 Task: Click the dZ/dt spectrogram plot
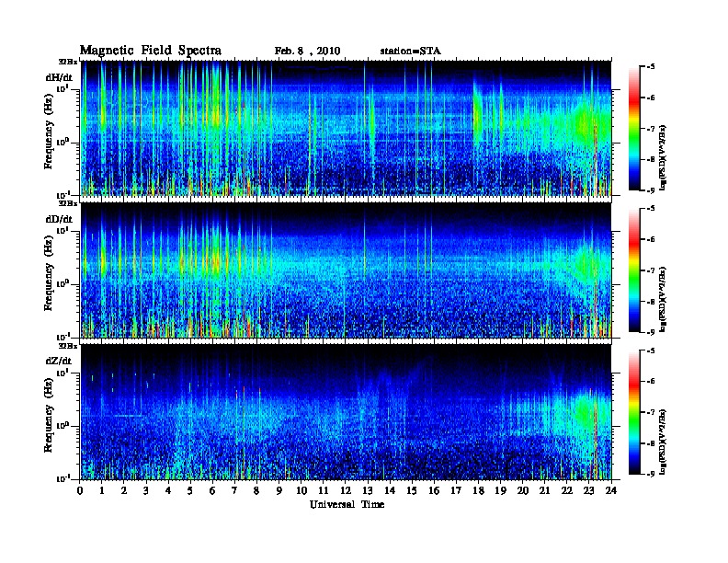click(346, 412)
